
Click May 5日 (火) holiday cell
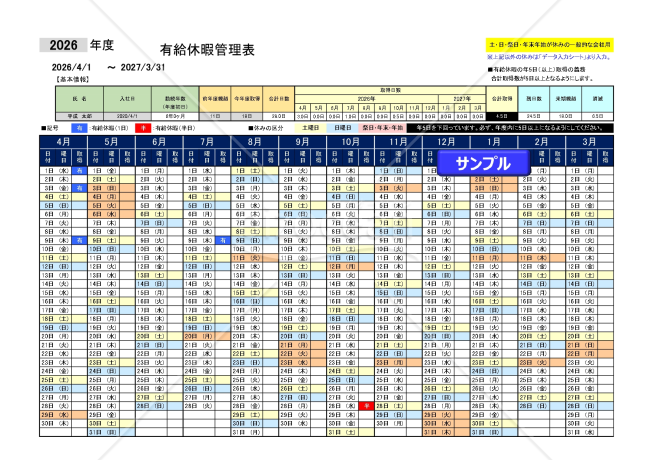coord(111,206)
